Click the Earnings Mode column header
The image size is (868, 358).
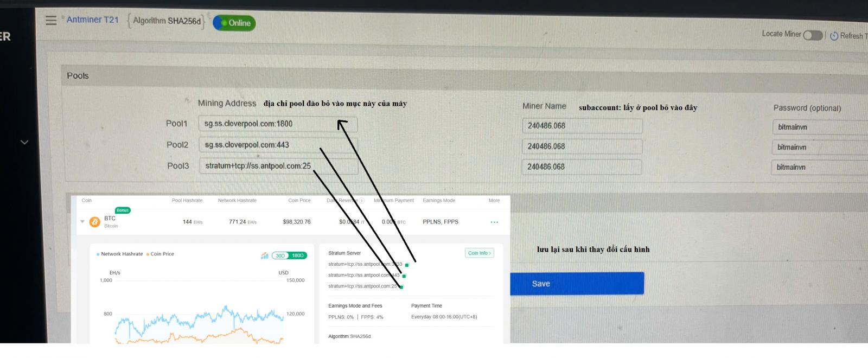click(439, 201)
